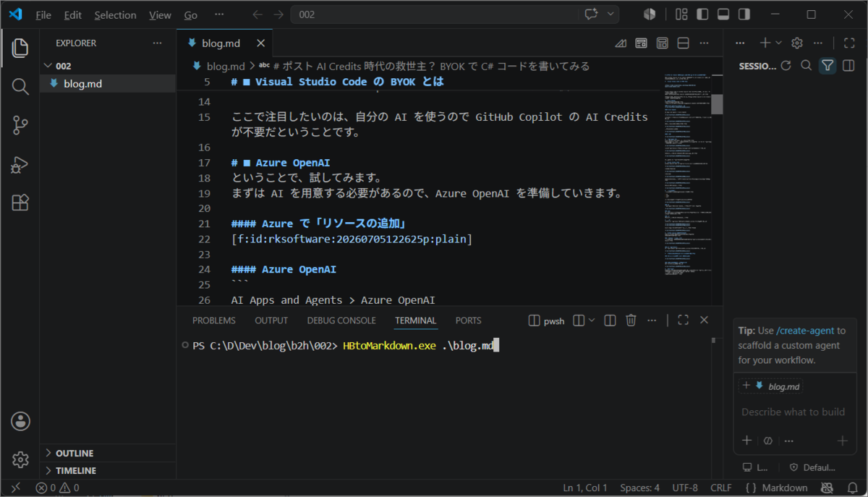
Task: Switch to the PROBLEMS tab
Action: (x=214, y=320)
